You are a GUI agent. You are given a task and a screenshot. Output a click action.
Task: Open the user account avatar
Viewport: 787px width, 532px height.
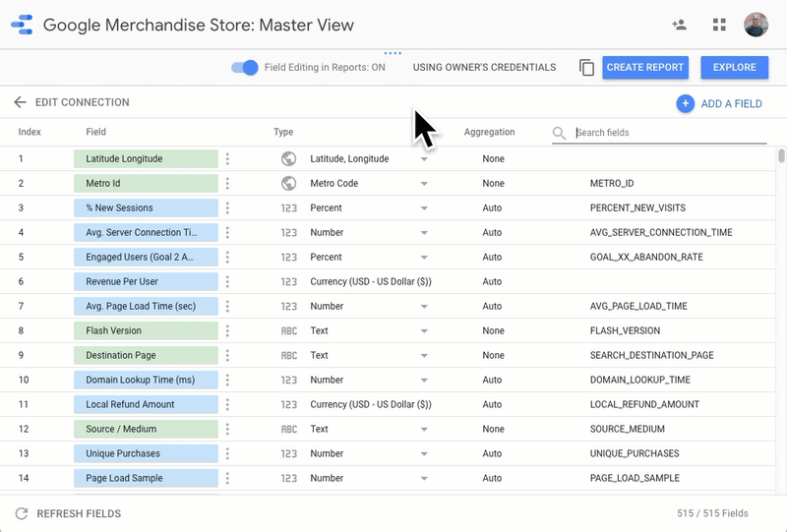click(756, 25)
